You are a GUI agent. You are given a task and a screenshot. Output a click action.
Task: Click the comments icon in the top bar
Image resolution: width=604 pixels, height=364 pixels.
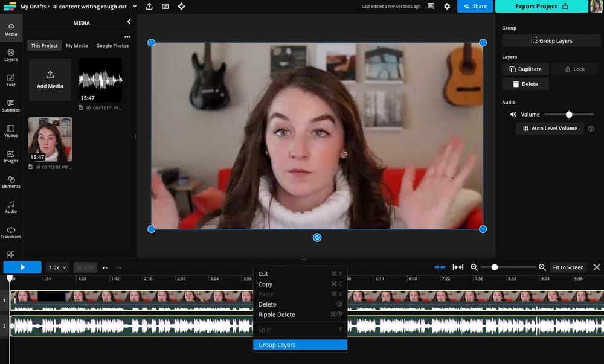tap(430, 6)
